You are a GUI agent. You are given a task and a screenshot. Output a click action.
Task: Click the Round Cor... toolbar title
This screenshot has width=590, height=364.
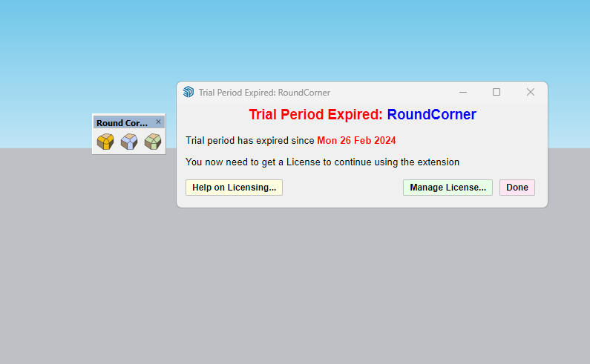click(122, 123)
